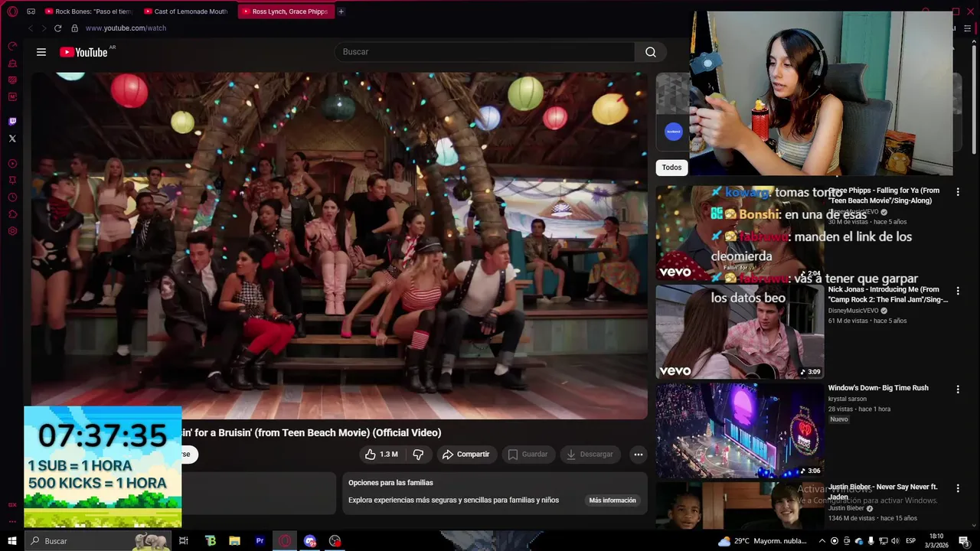980x551 pixels.
Task: Click the Windows taskbar Buscar search box
Action: click(98, 541)
